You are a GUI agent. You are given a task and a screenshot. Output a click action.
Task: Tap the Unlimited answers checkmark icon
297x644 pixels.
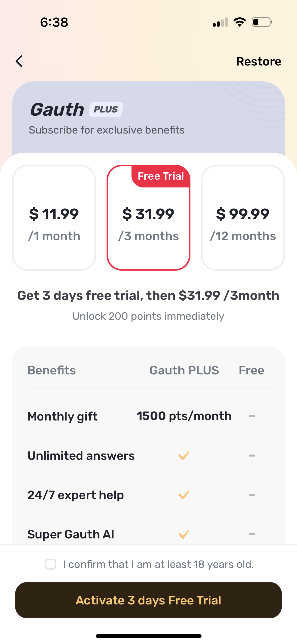184,456
